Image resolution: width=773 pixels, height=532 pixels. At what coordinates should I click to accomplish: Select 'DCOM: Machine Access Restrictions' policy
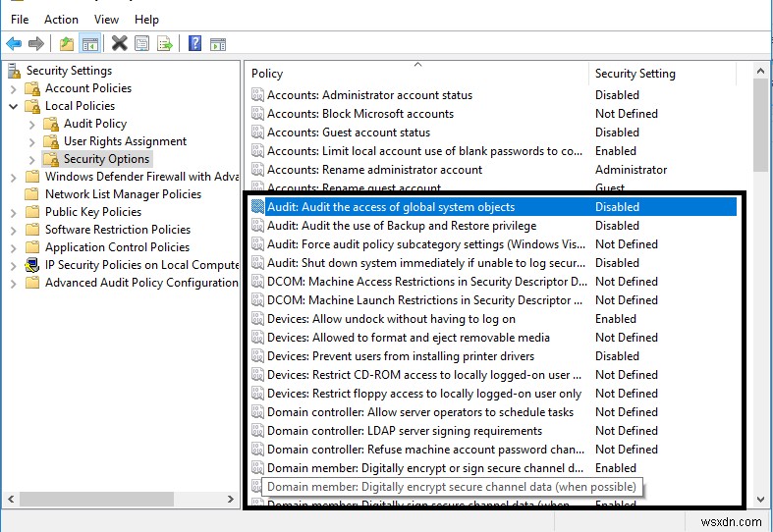(493, 282)
